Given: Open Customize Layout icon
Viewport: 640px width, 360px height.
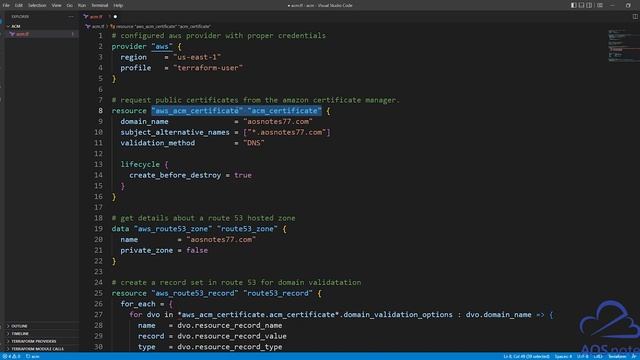Looking at the screenshot, I should coord(600,5).
